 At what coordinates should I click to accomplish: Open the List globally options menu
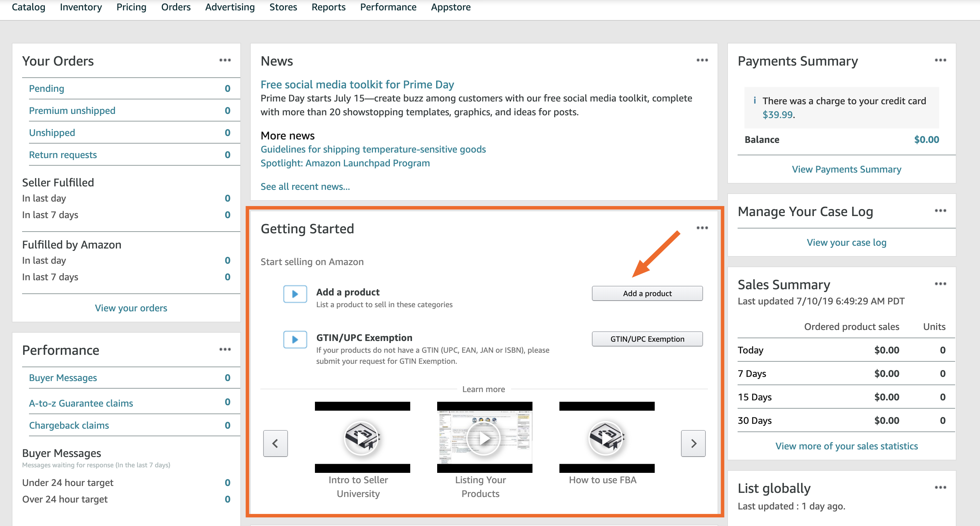click(x=940, y=487)
